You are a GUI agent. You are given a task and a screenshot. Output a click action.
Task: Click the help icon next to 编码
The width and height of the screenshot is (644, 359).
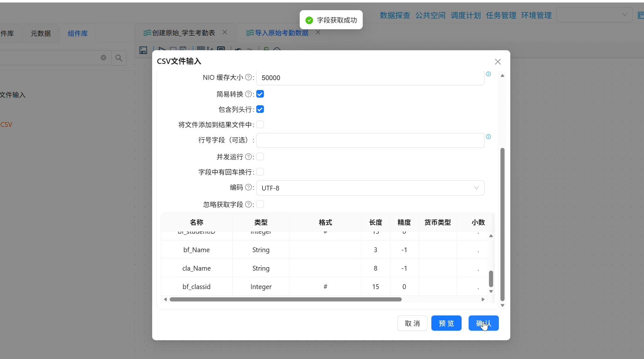[248, 187]
